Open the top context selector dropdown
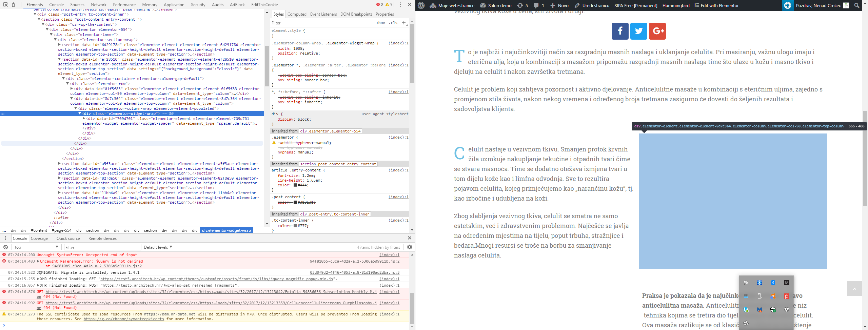 (36, 247)
